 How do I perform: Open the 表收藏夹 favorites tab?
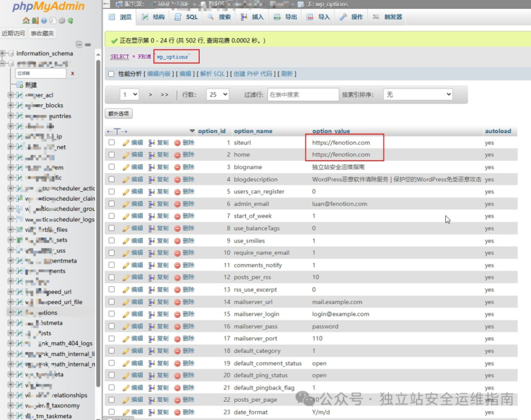click(43, 33)
